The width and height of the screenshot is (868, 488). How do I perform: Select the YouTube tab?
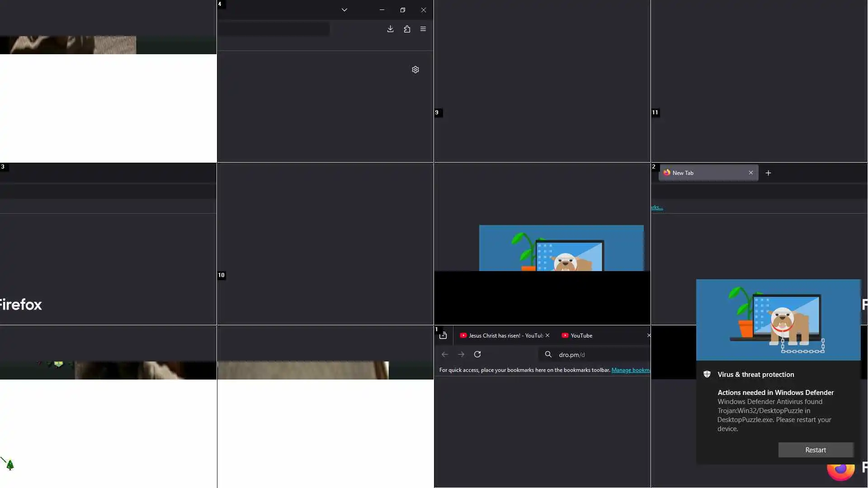point(581,336)
